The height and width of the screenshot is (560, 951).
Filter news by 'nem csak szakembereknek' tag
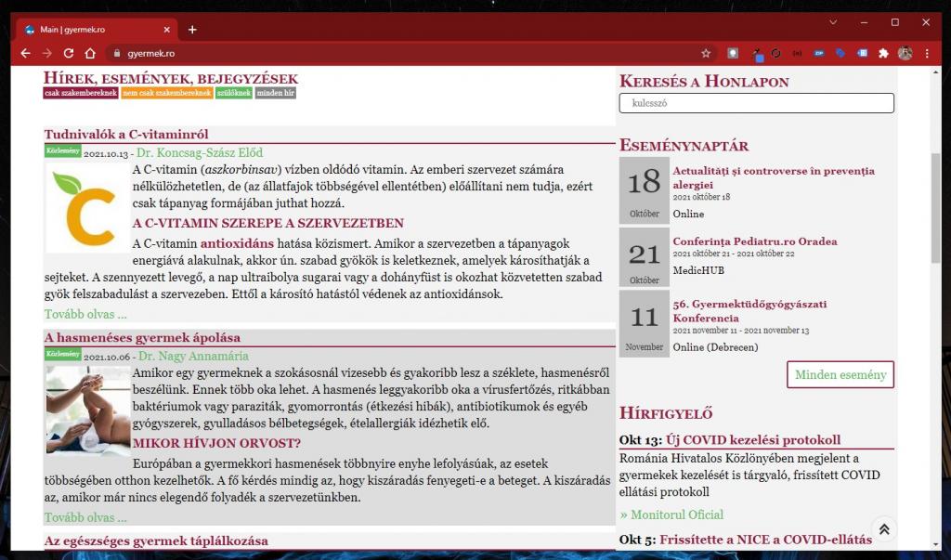tap(167, 93)
